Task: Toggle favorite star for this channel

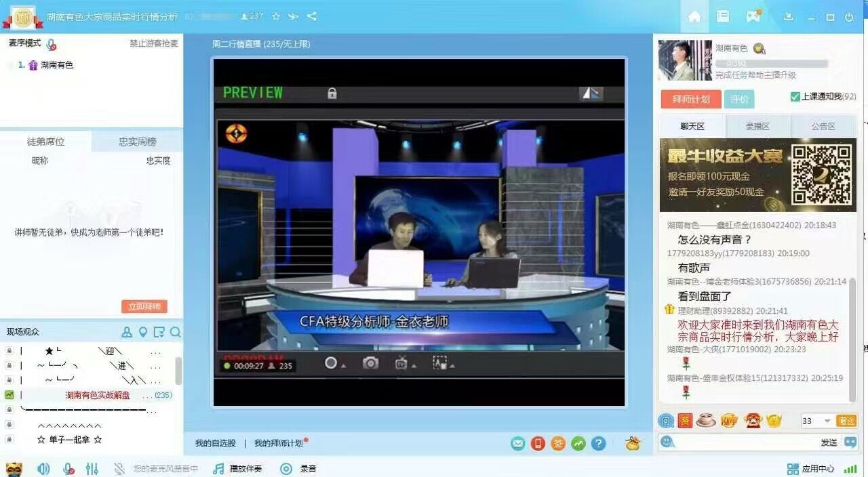Action: coord(276,16)
